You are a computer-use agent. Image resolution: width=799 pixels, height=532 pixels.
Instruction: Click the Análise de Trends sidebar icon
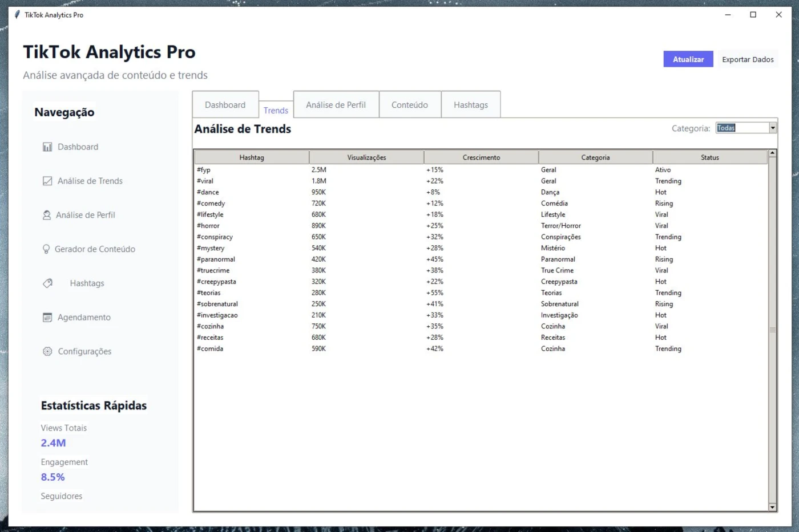pos(47,181)
